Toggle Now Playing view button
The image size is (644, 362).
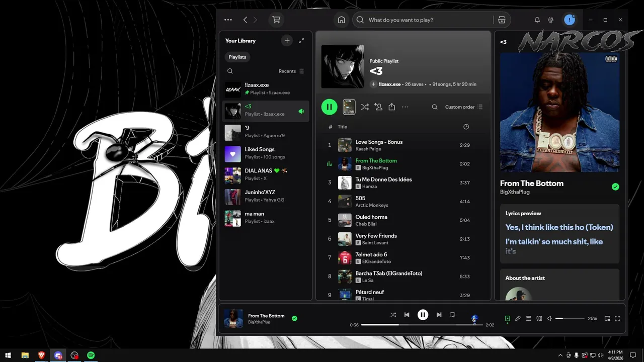(x=507, y=318)
